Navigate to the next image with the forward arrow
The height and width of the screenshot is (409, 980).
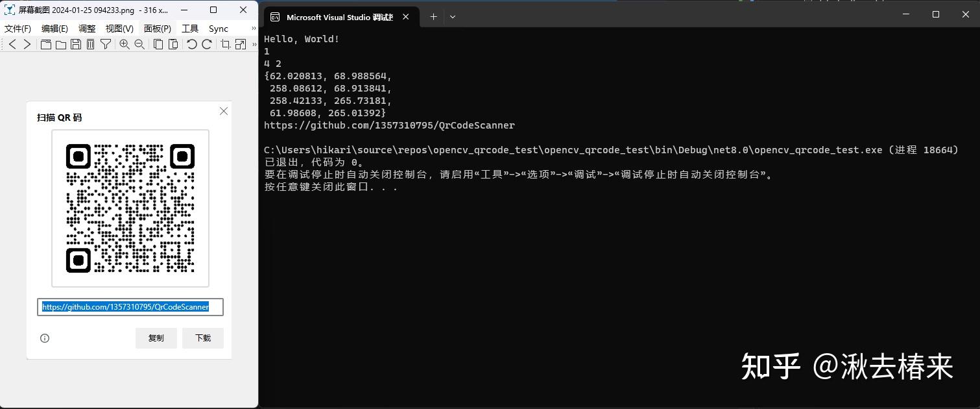pos(27,44)
